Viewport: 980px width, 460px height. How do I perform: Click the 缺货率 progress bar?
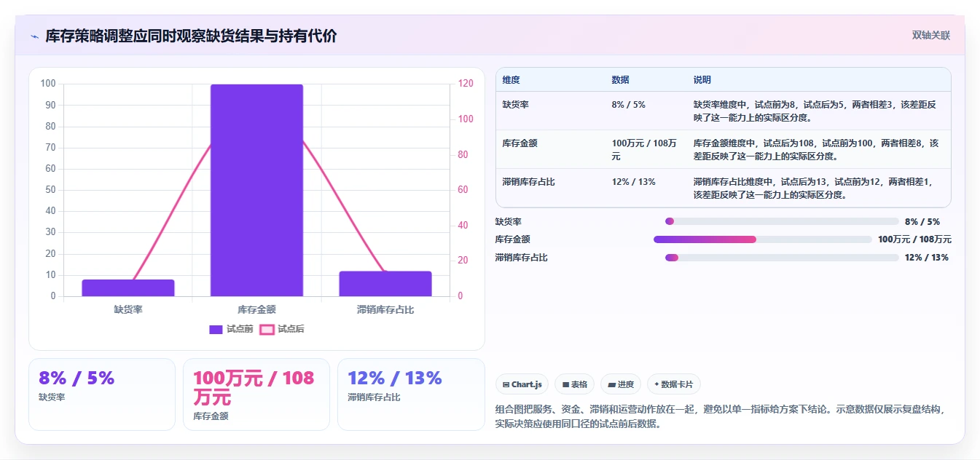(782, 221)
